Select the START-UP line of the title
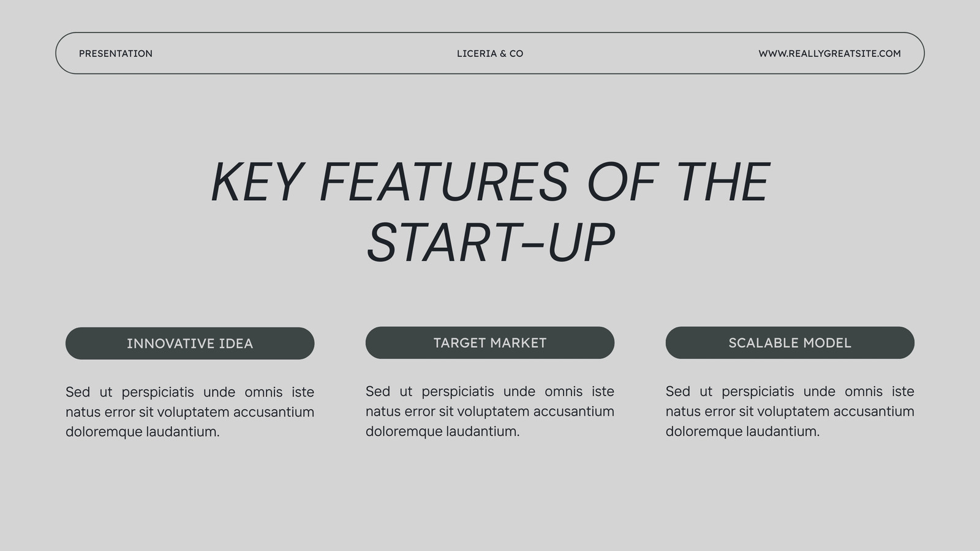Screen dimensions: 980x551 pos(491,243)
